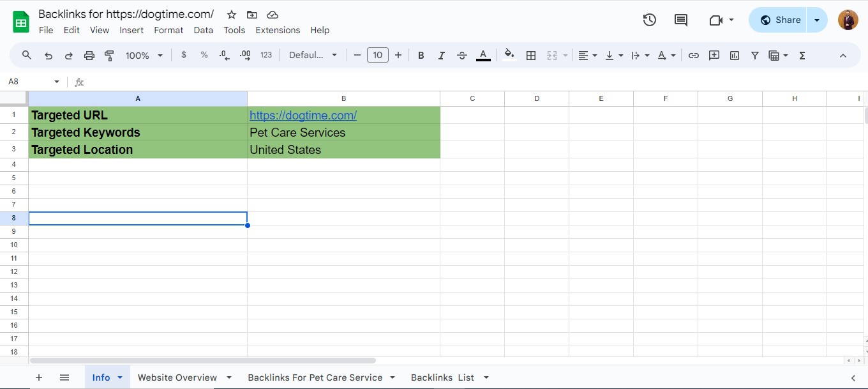
Task: Decrease decimal places
Action: 224,56
